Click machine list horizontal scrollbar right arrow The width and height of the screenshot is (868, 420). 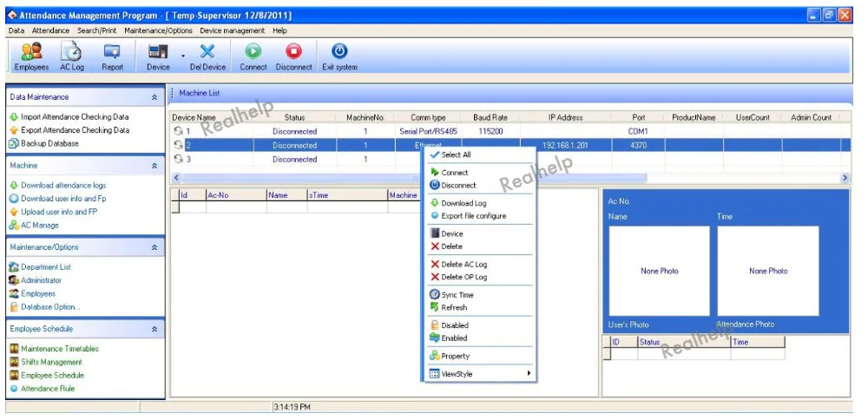[845, 178]
